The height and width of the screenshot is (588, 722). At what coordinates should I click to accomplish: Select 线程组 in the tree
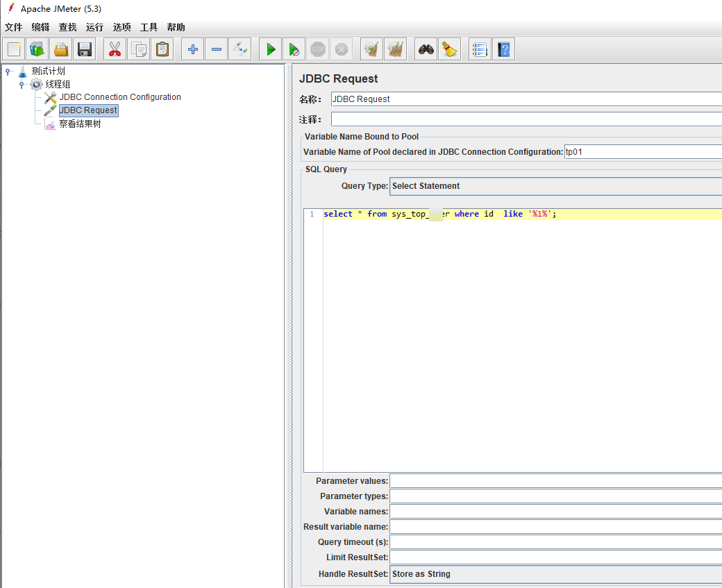(x=58, y=84)
